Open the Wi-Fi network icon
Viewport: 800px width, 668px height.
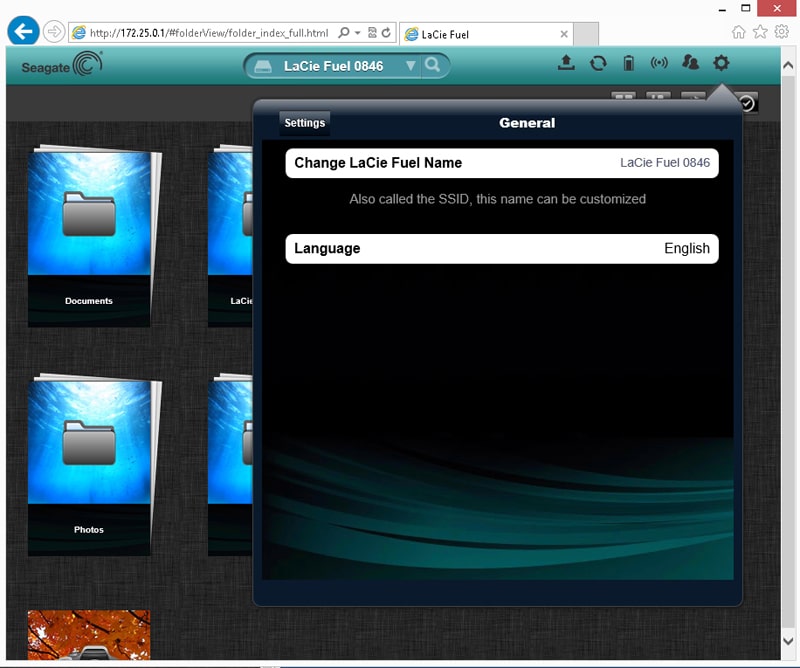pyautogui.click(x=659, y=63)
